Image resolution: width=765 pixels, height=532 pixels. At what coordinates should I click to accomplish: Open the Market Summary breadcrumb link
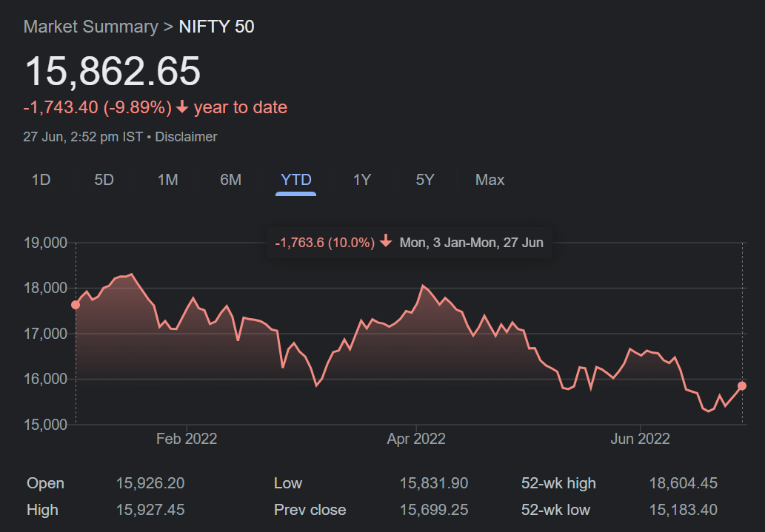point(91,27)
